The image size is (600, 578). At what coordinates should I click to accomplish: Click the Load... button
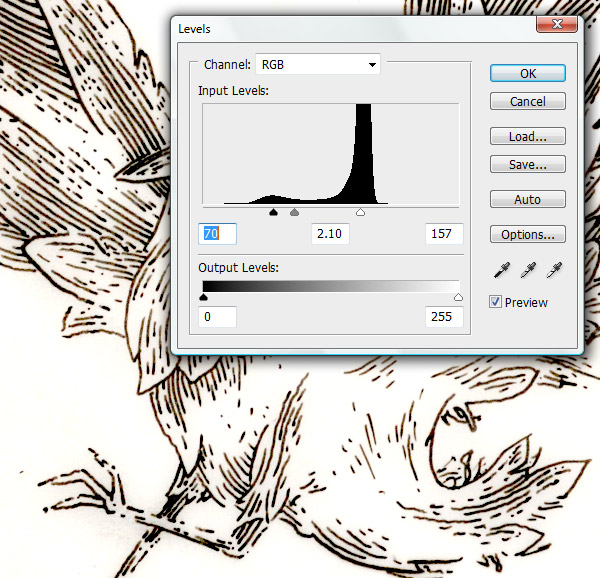(x=528, y=136)
